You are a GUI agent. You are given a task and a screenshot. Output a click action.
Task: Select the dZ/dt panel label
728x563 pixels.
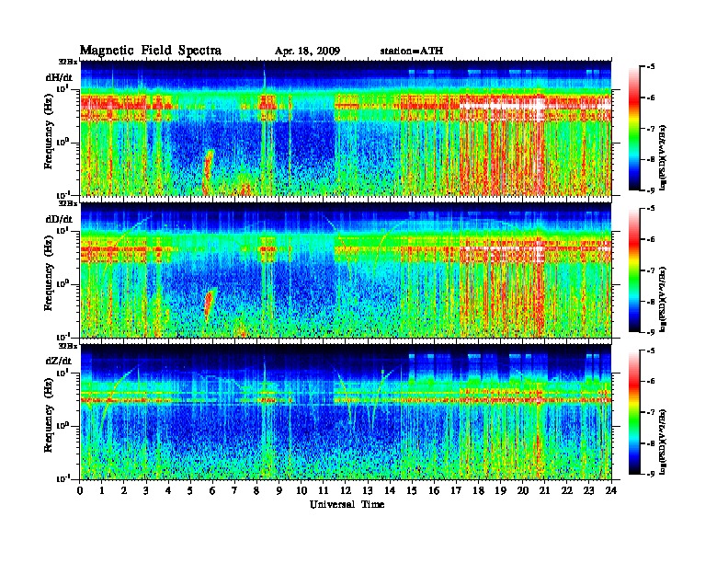[x=59, y=361]
